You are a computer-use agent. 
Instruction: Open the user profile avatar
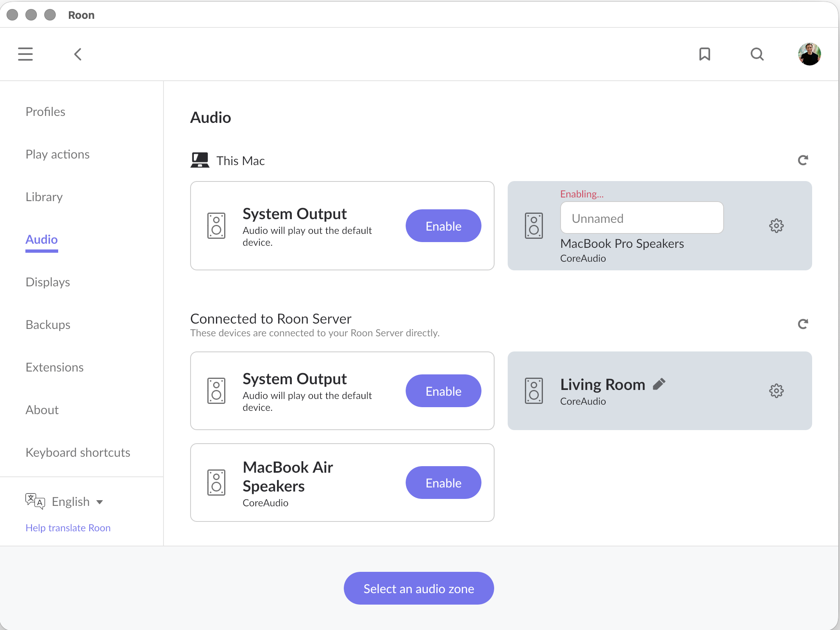pos(809,54)
